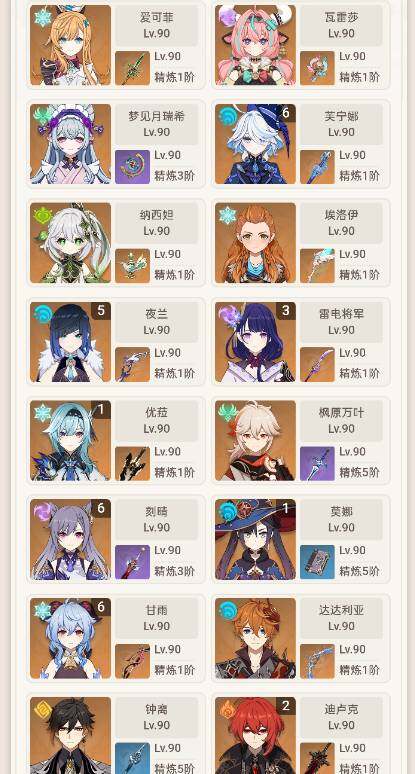Open 优菈's claymore weapon icon
Viewport: 415px width, 774px height.
(132, 463)
